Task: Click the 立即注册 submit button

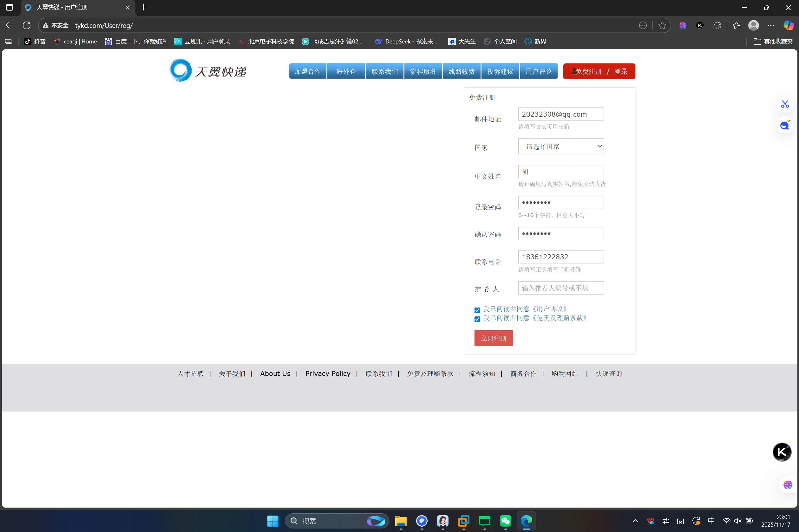Action: (494, 338)
